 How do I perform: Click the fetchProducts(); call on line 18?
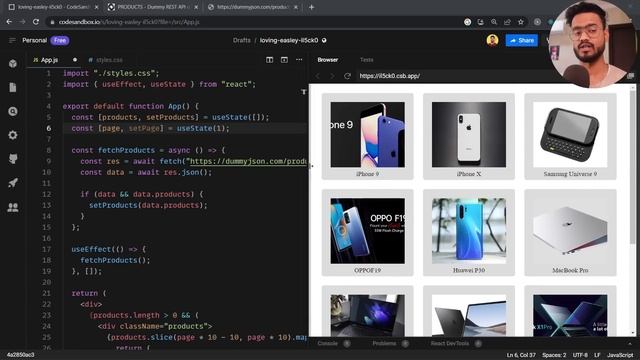(x=115, y=260)
